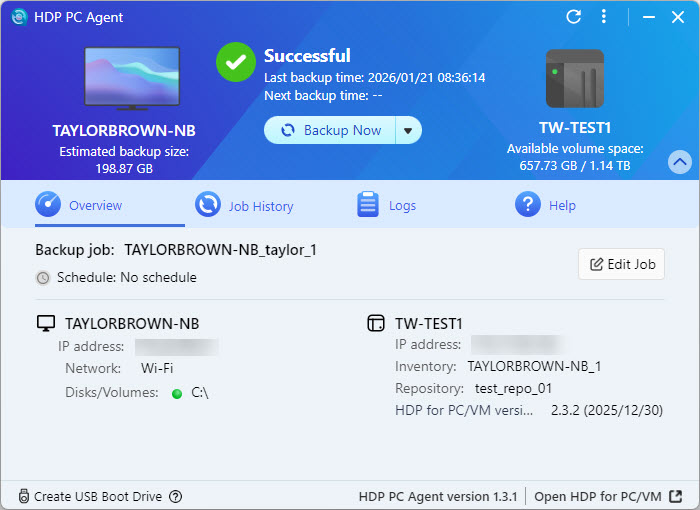This screenshot has height=510, width=700.
Task: Click the external link icon next to Open HDP for PC/VM
Action: pos(676,496)
